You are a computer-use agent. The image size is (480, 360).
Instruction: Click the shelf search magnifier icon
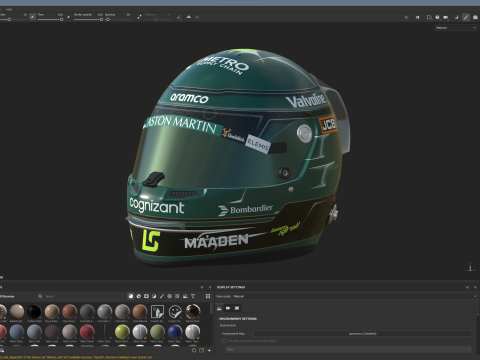(40, 296)
